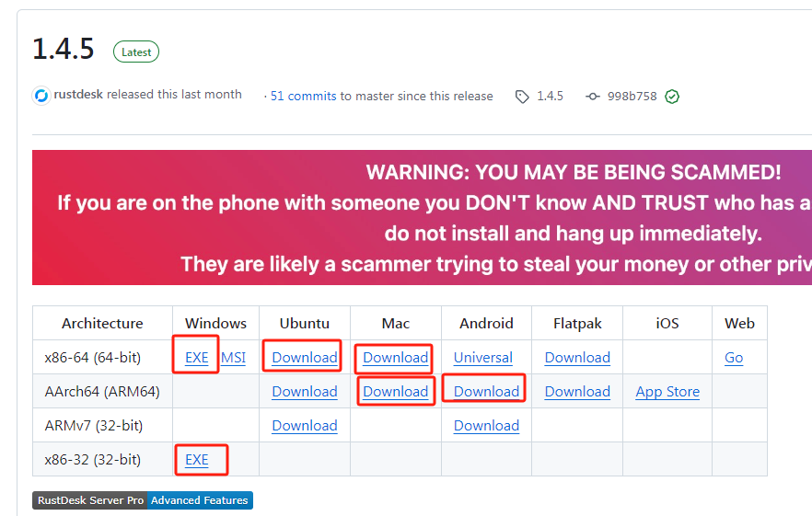Download the Windows x86-64 MSI installer
The width and height of the screenshot is (812, 516).
[x=234, y=358]
